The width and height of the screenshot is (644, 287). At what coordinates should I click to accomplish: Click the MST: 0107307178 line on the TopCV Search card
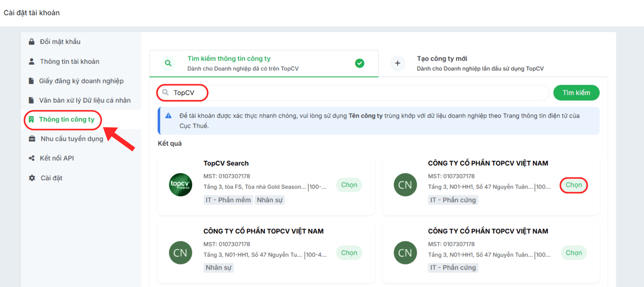[x=226, y=176]
